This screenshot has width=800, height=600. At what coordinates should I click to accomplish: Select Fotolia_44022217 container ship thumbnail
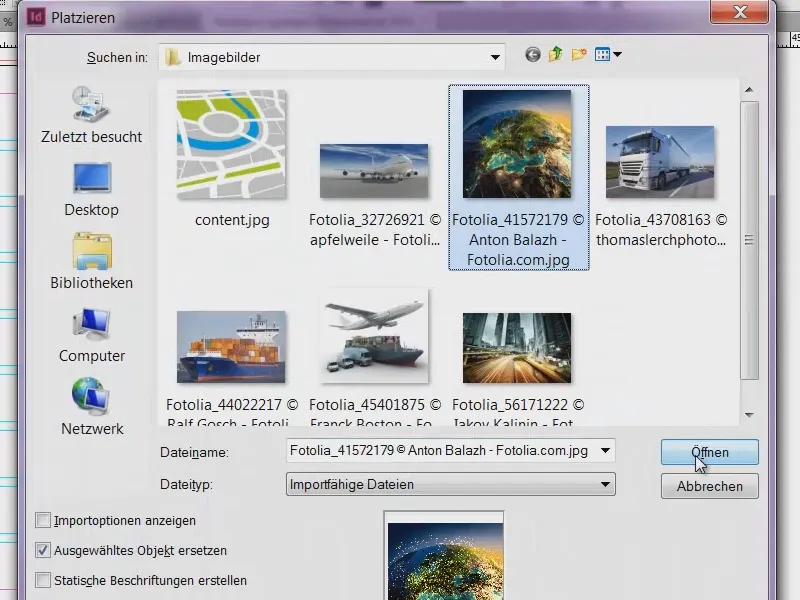point(231,347)
